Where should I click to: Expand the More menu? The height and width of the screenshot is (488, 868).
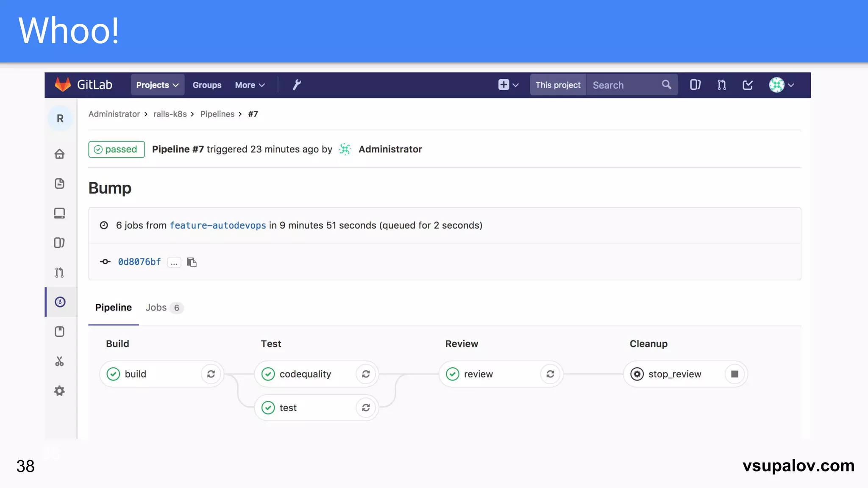250,85
